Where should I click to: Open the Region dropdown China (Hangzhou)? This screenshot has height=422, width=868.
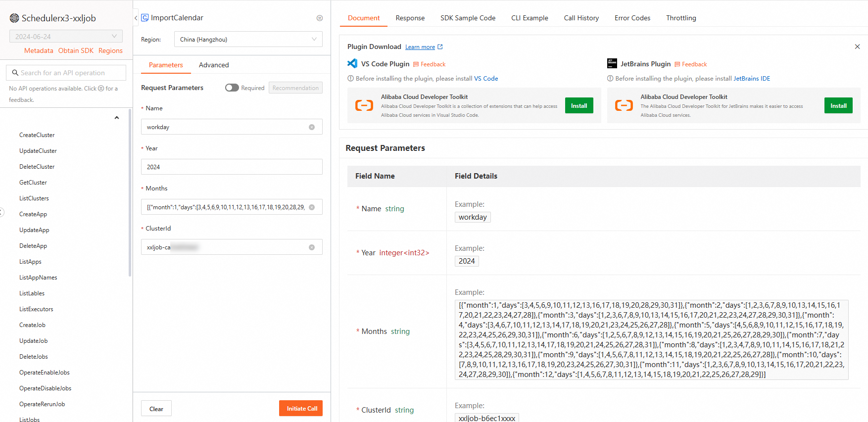(x=248, y=39)
